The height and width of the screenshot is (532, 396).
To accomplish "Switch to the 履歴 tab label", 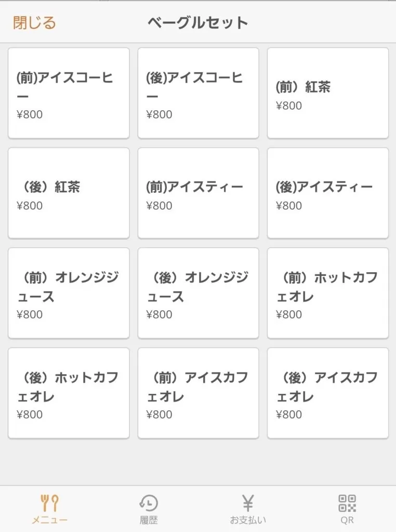I will (x=149, y=520).
